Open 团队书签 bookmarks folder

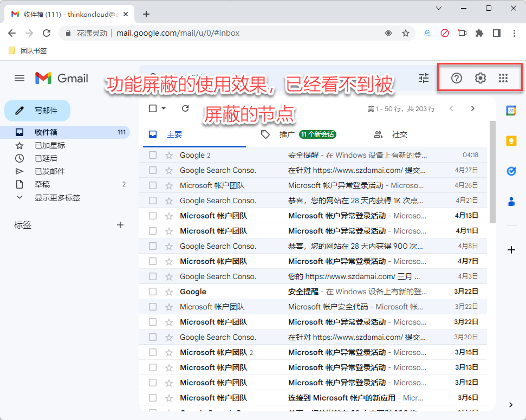pyautogui.click(x=28, y=51)
